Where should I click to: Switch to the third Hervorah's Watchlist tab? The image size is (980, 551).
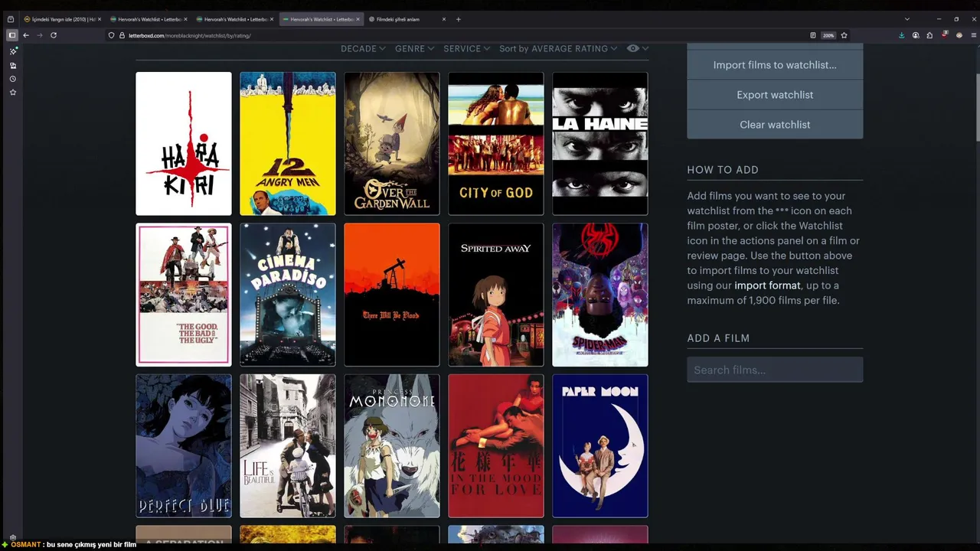(x=235, y=19)
